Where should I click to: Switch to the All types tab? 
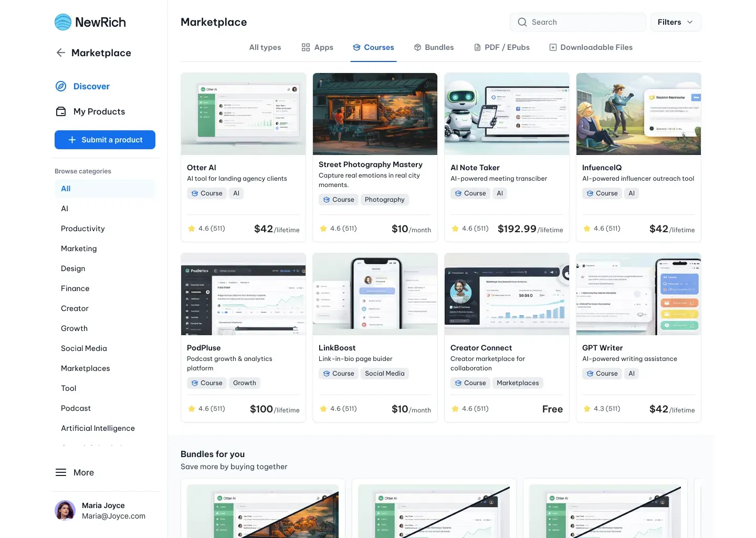tap(265, 47)
